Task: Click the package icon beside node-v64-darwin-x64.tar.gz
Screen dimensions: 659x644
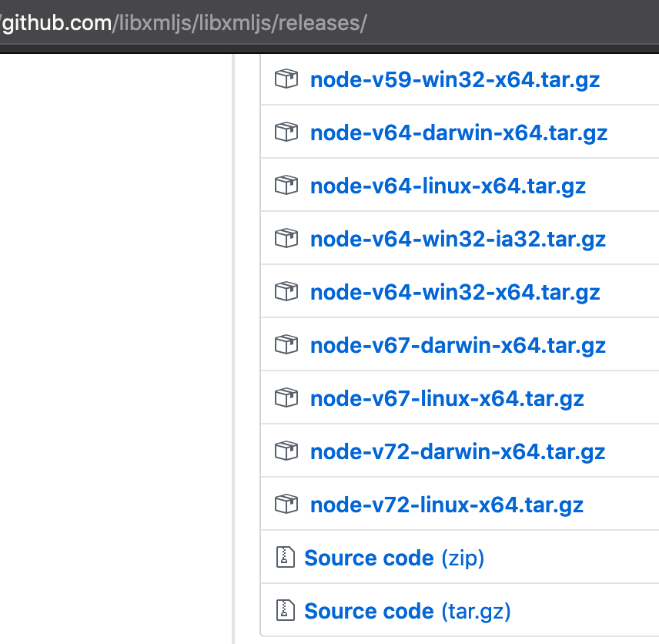Action: coord(286,132)
